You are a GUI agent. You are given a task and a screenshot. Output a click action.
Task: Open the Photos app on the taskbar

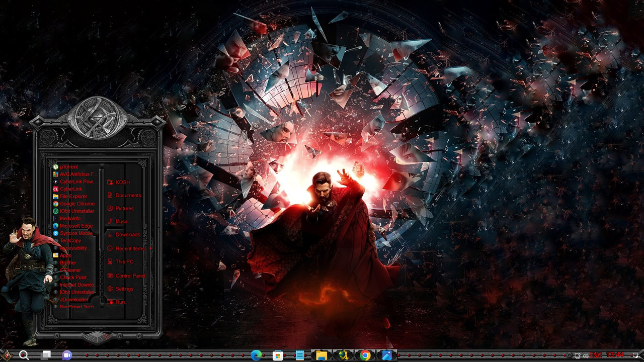[387, 355]
